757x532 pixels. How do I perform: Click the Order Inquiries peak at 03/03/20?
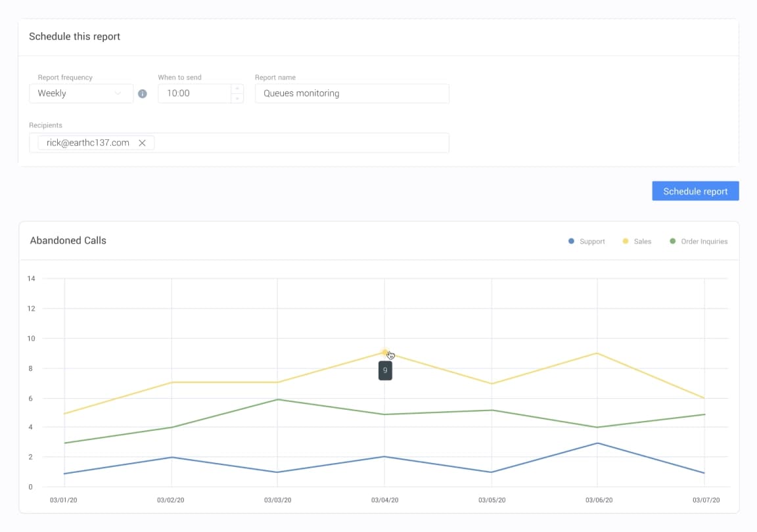pos(277,399)
